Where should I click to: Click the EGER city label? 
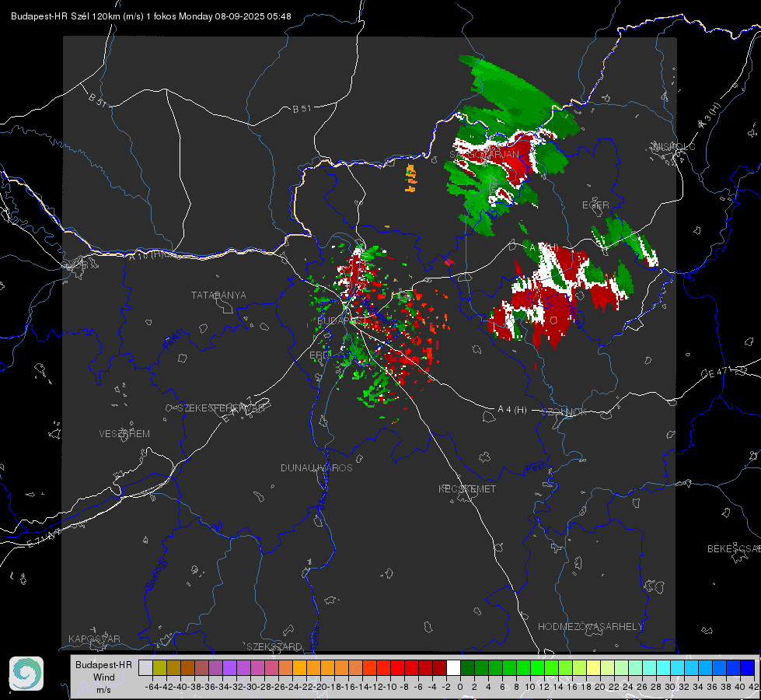pos(595,205)
